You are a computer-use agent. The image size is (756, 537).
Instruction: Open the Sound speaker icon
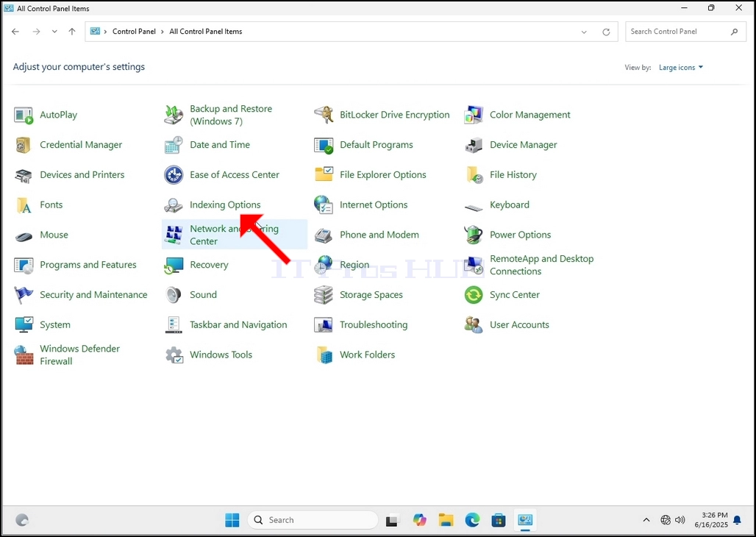[x=174, y=295]
